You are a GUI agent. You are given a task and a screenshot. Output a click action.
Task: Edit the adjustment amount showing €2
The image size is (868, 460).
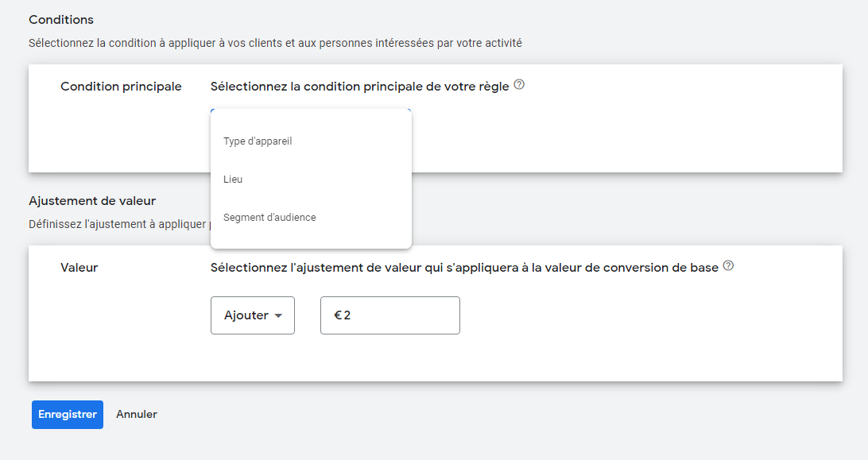click(389, 315)
